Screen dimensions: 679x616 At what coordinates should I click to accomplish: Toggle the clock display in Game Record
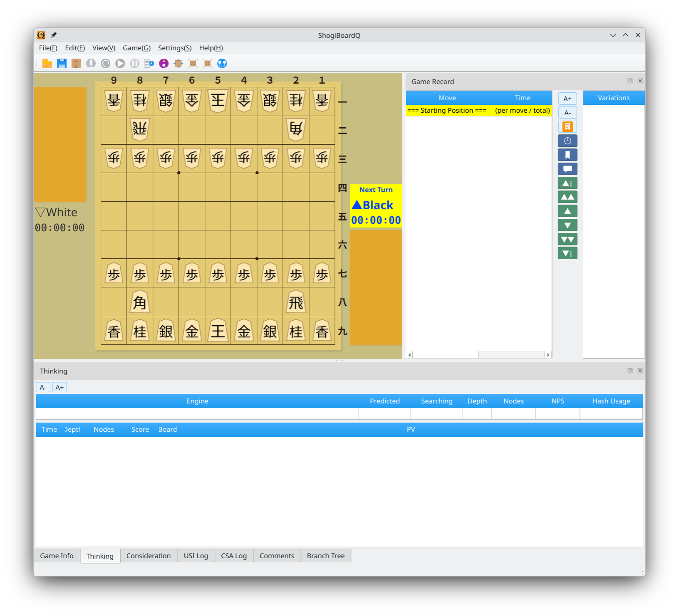[x=567, y=141]
